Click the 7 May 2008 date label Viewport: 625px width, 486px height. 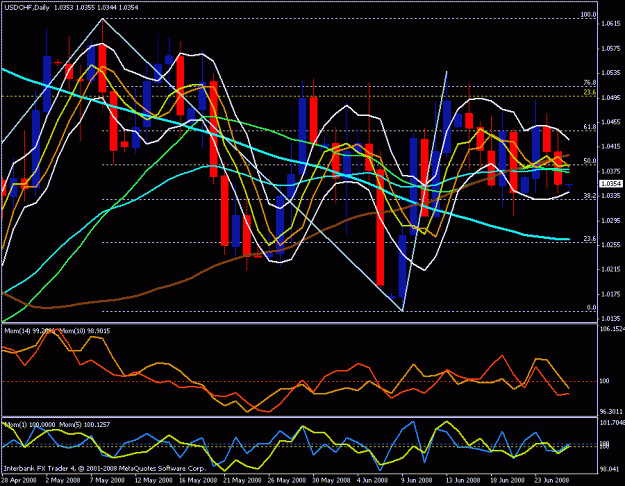tap(107, 480)
